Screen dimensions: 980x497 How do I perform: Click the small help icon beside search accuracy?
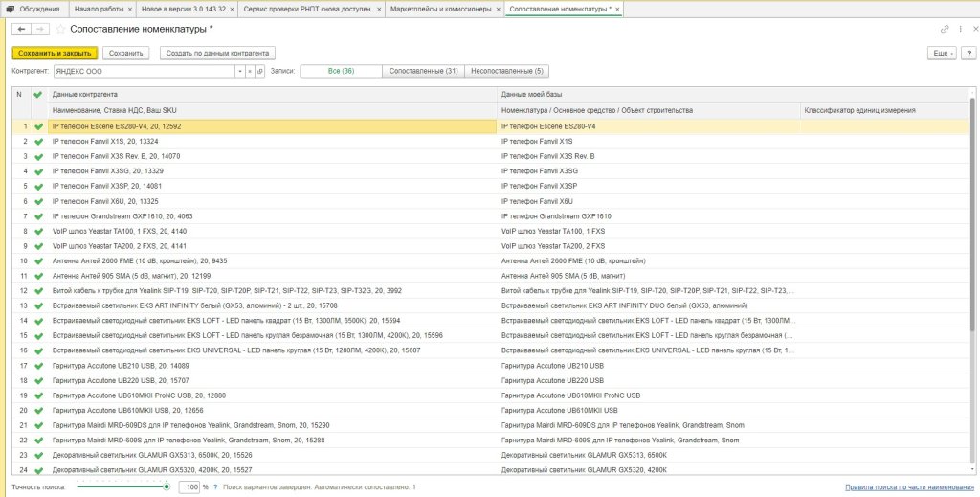pyautogui.click(x=217, y=487)
